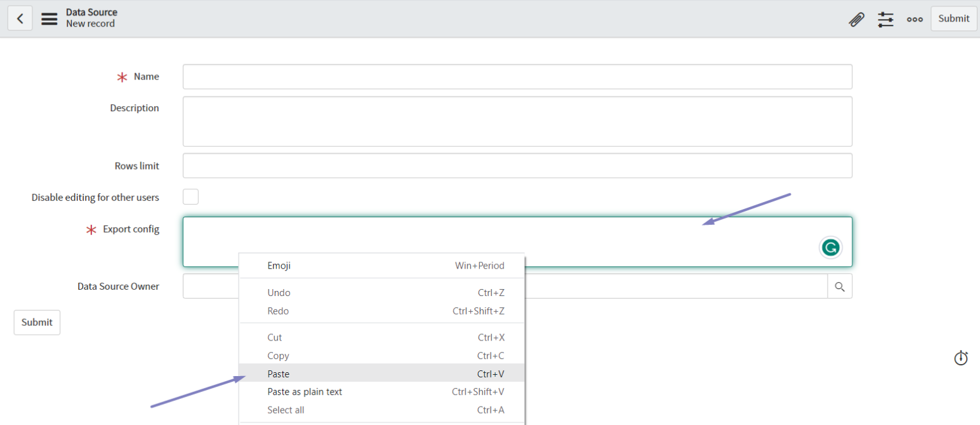The height and width of the screenshot is (425, 980).
Task: Enable Disable editing for other users checkbox
Action: [x=190, y=197]
